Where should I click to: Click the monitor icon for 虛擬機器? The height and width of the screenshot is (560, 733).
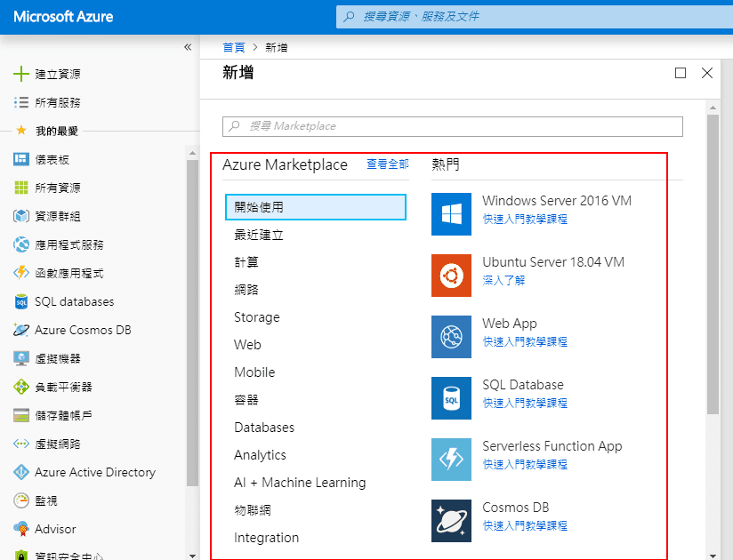(x=21, y=358)
